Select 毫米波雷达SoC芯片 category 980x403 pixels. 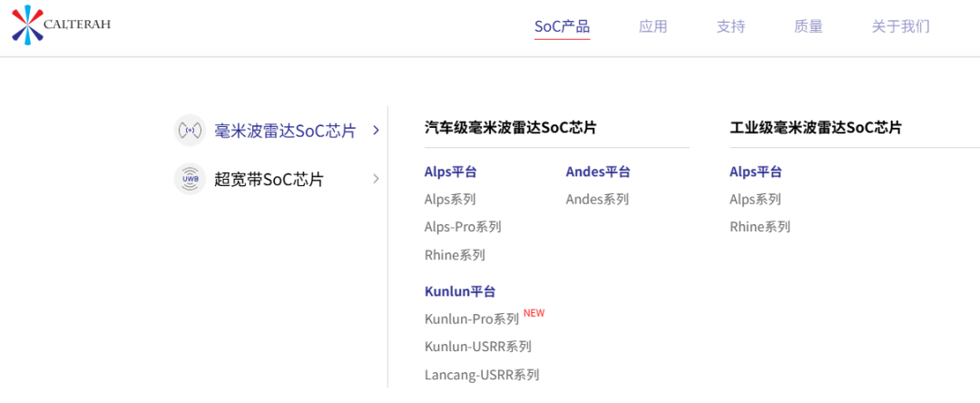pos(285,131)
